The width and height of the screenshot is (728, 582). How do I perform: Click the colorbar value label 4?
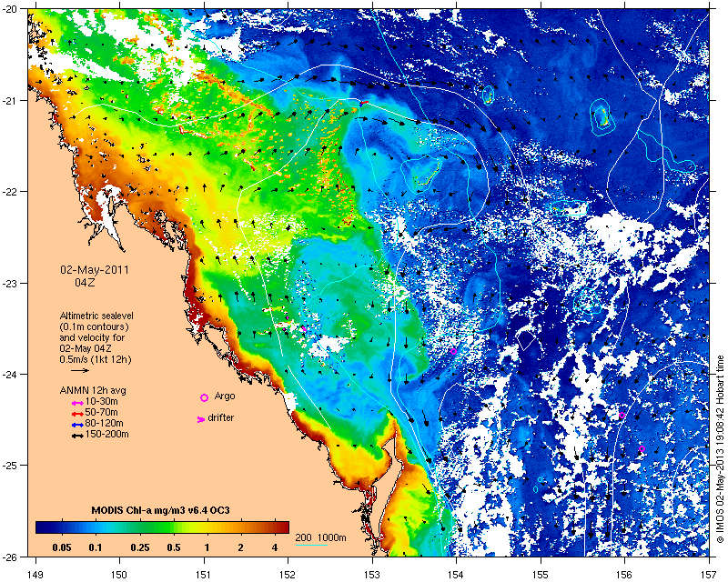coord(275,547)
